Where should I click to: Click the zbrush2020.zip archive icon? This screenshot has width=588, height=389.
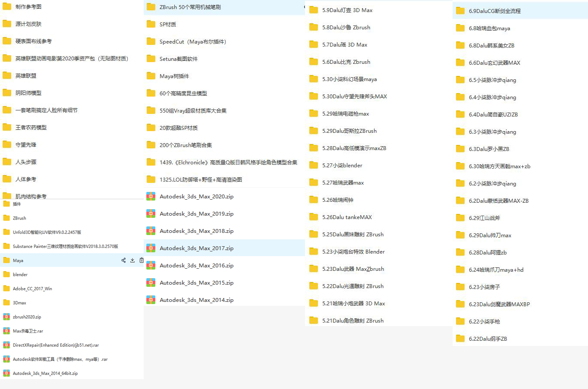tap(6, 317)
